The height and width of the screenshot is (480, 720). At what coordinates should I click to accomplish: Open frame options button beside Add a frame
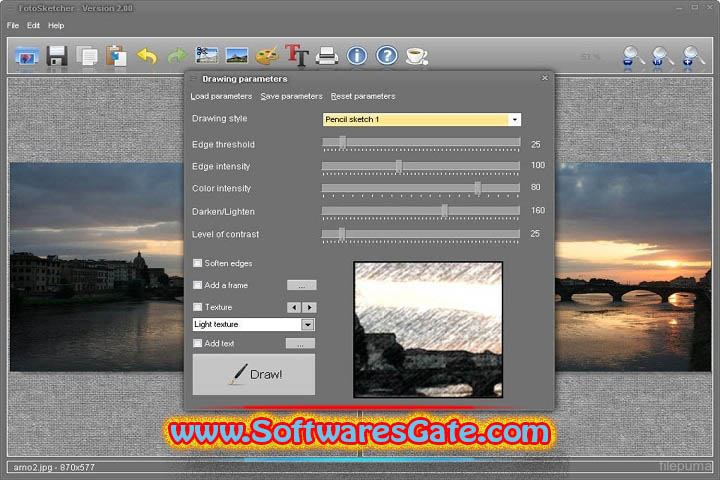[302, 285]
